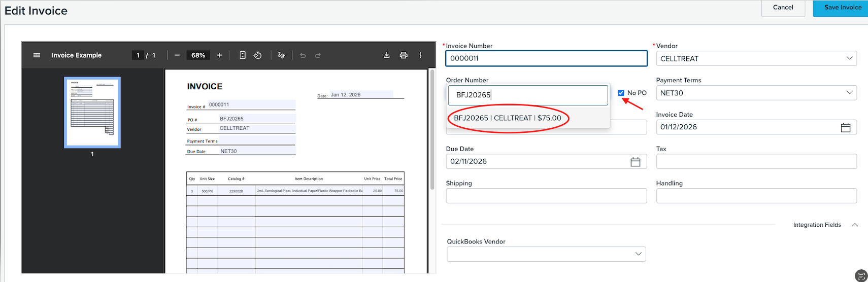Click the Invoice Example document title
The height and width of the screenshot is (282, 868).
pos(77,55)
